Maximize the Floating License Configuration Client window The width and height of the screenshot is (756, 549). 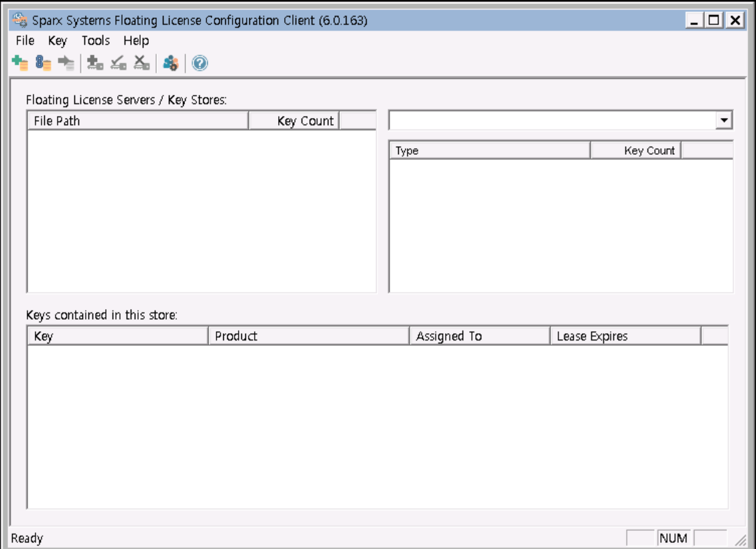[714, 20]
